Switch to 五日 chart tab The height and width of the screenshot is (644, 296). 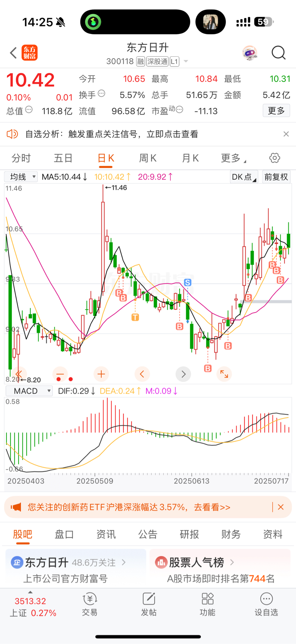[63, 158]
